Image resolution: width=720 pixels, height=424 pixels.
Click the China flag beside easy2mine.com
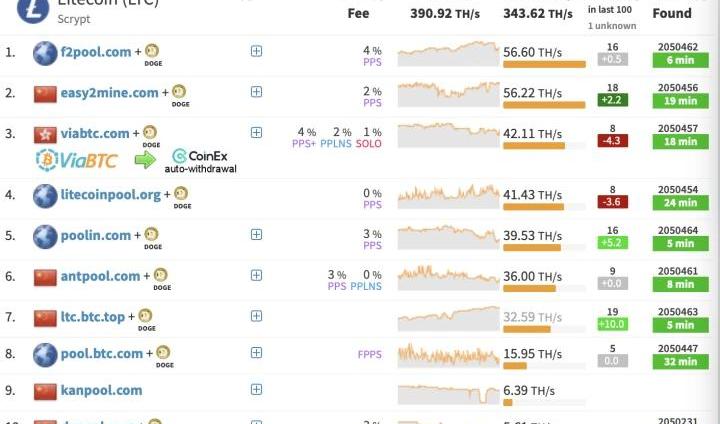45,93
